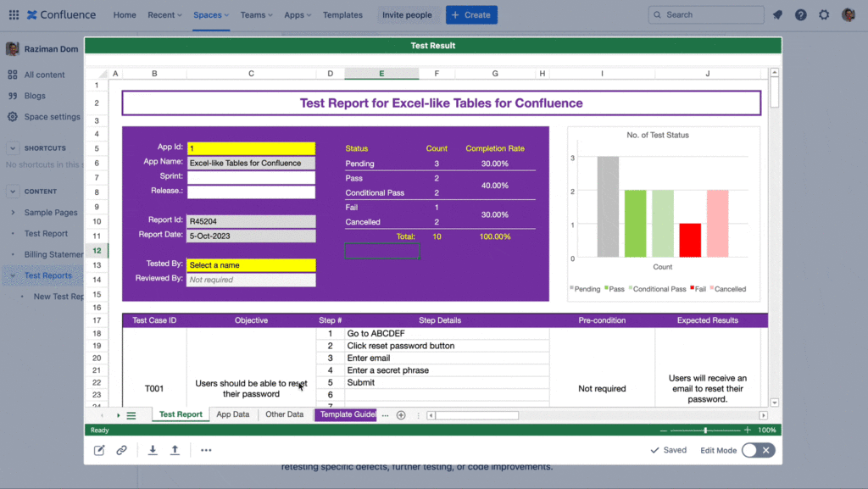Click the vertical scrollbar up arrow
Viewport: 868px width, 489px height.
(x=775, y=73)
